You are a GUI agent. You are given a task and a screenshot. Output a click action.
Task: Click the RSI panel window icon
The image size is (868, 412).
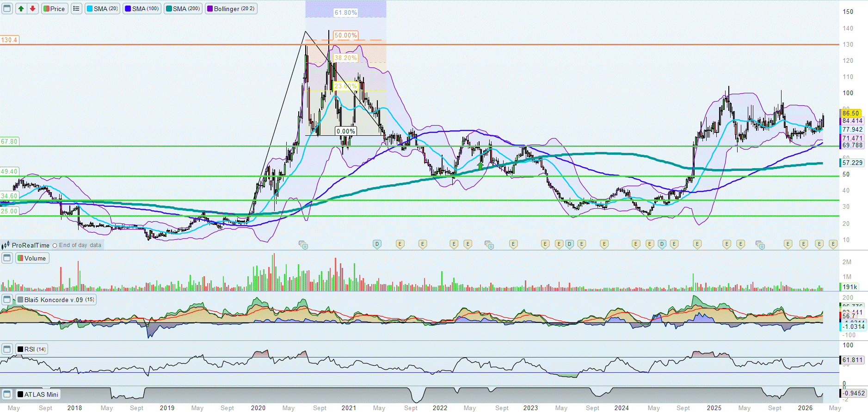[7, 349]
